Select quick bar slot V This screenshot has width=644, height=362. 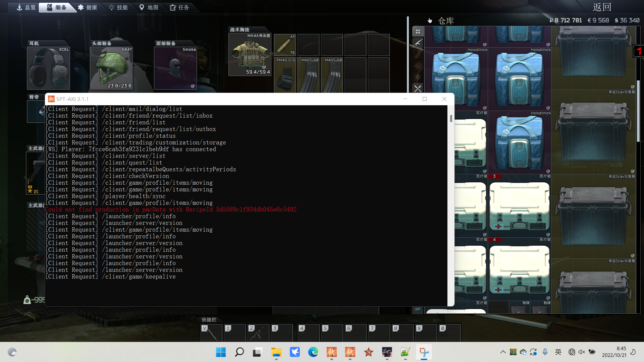pyautogui.click(x=211, y=333)
